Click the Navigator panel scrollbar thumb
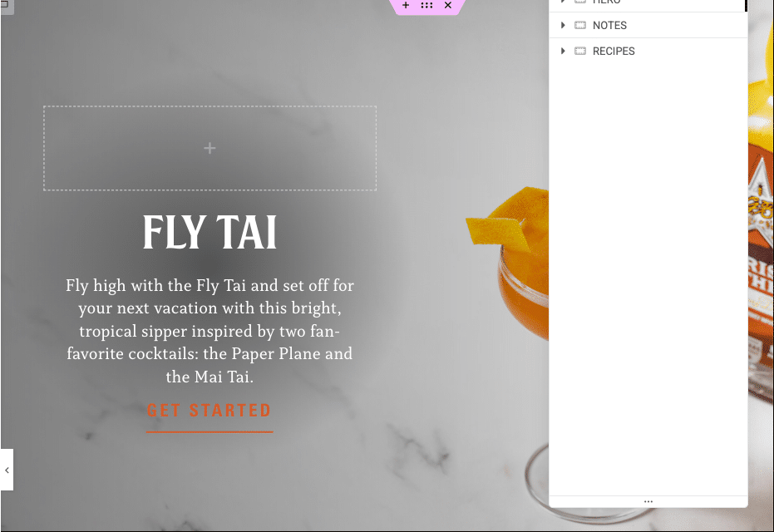This screenshot has height=532, width=774. pyautogui.click(x=746, y=5)
